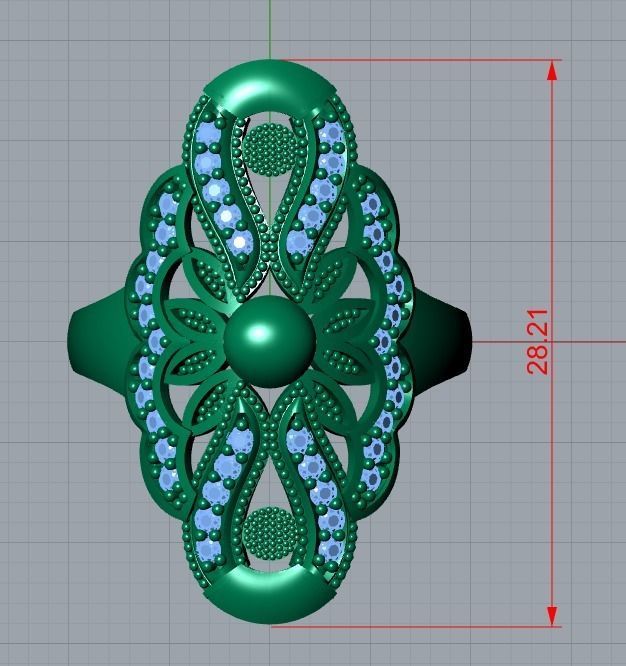This screenshot has height=666, width=626.
Task: Click the dimension's top arrowhead
Action: pos(552,71)
